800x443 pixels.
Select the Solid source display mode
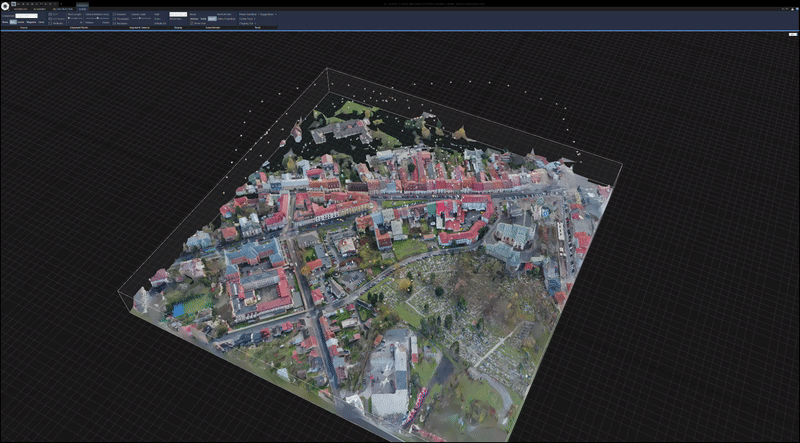(x=14, y=21)
